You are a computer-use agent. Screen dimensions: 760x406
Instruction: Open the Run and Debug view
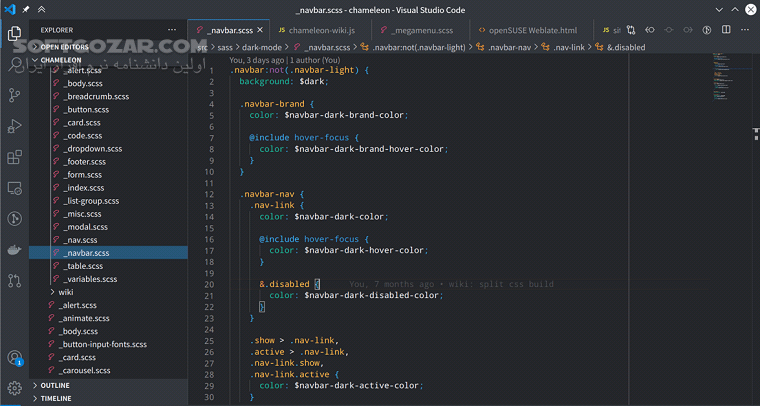[x=15, y=126]
